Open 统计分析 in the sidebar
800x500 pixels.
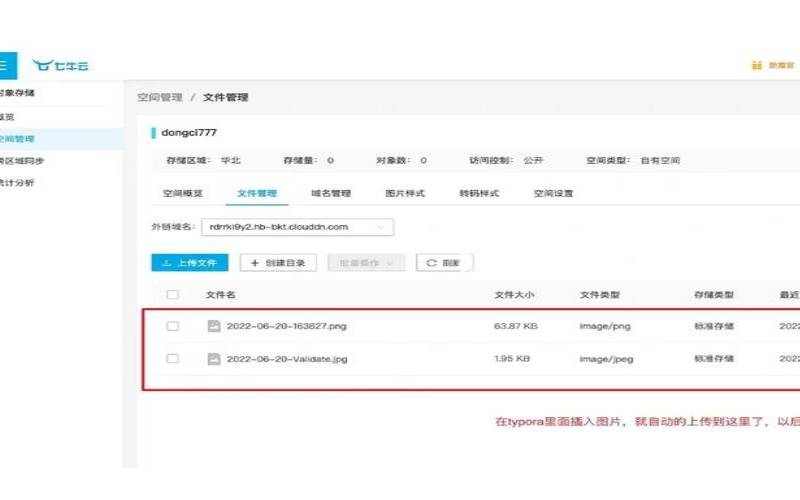[17, 183]
